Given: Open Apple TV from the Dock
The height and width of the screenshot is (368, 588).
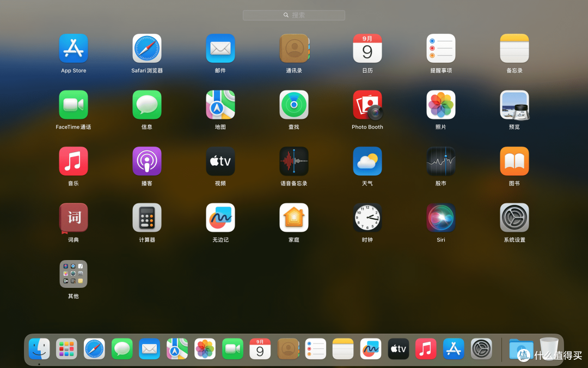Looking at the screenshot, I should click(x=398, y=349).
